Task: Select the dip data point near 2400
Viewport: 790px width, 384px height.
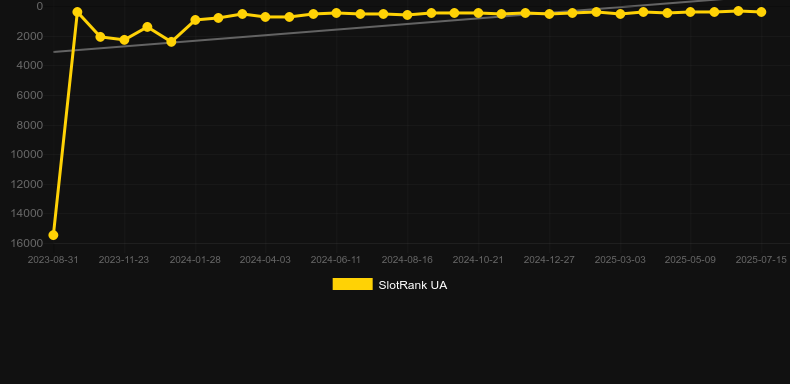Action: 171,42
